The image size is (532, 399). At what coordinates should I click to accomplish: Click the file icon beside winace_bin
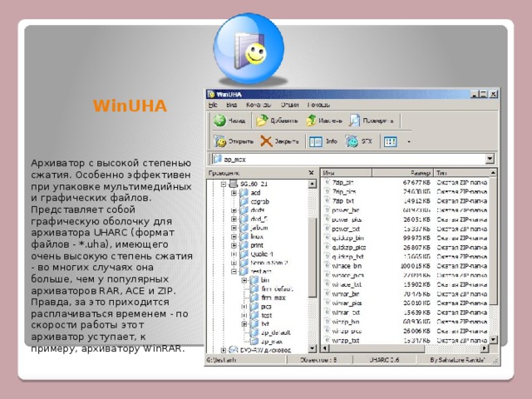click(x=328, y=266)
